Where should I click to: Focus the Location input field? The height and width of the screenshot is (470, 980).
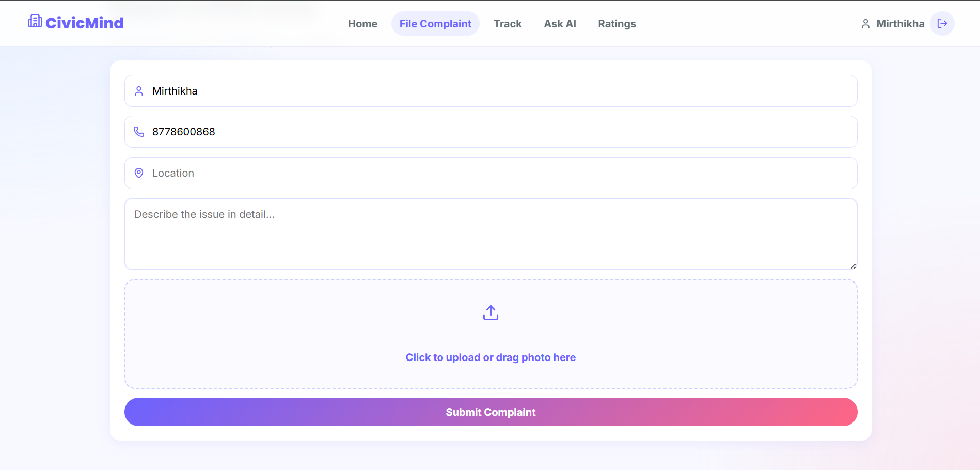click(491, 173)
